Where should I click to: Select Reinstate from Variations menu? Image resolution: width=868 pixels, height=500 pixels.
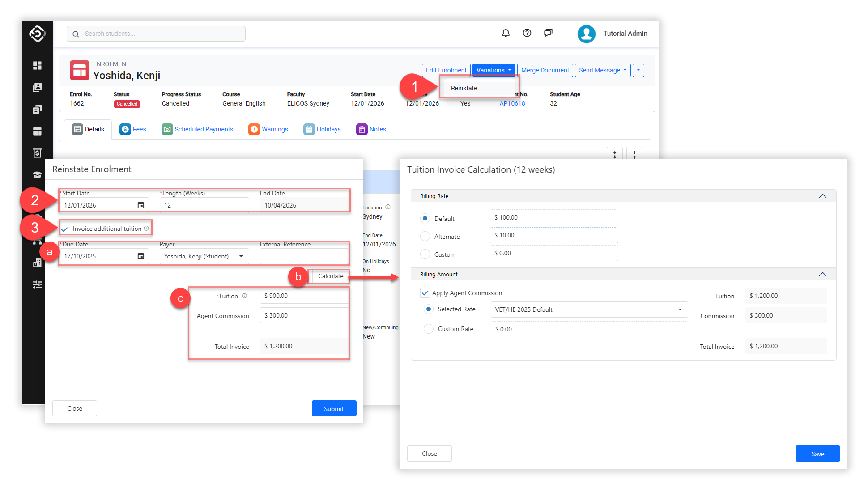pos(464,88)
